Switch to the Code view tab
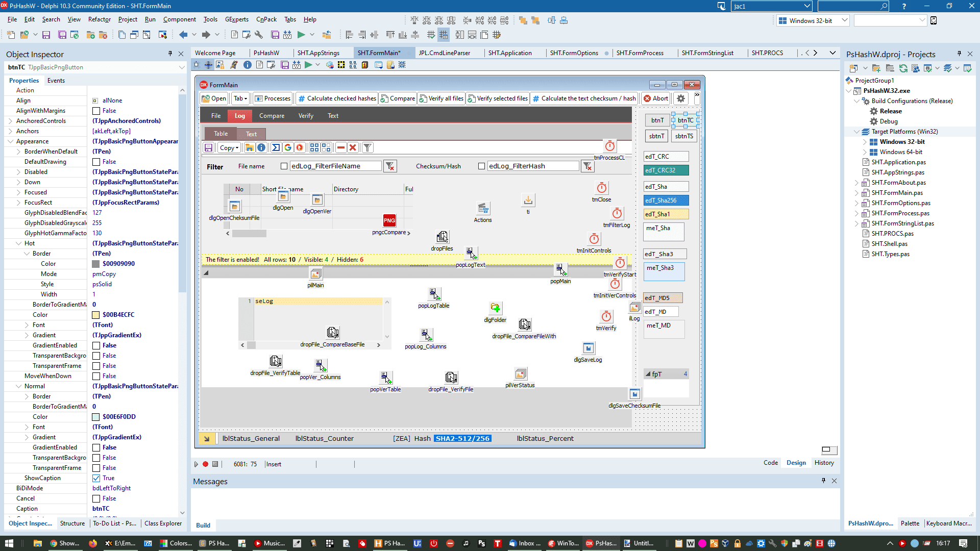980x551 pixels. tap(771, 463)
